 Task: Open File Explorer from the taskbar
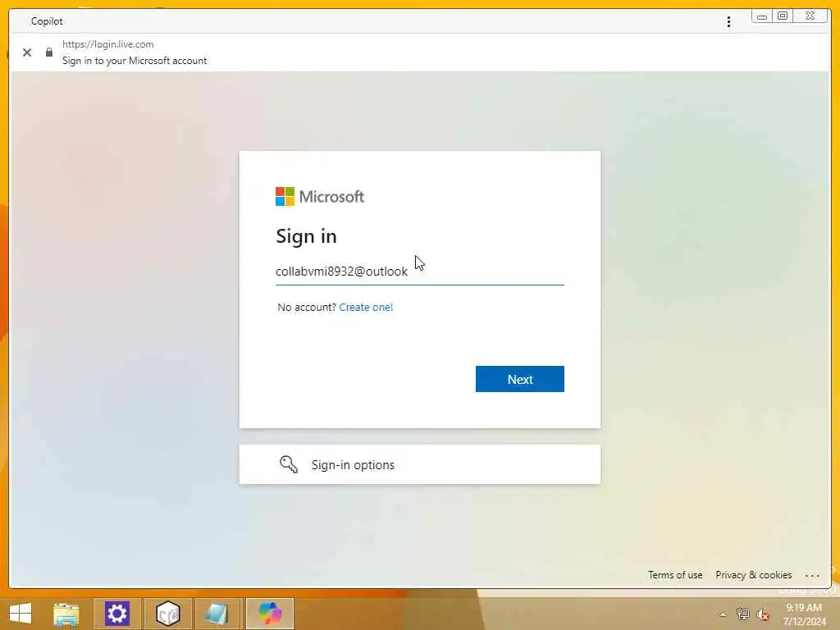point(66,614)
